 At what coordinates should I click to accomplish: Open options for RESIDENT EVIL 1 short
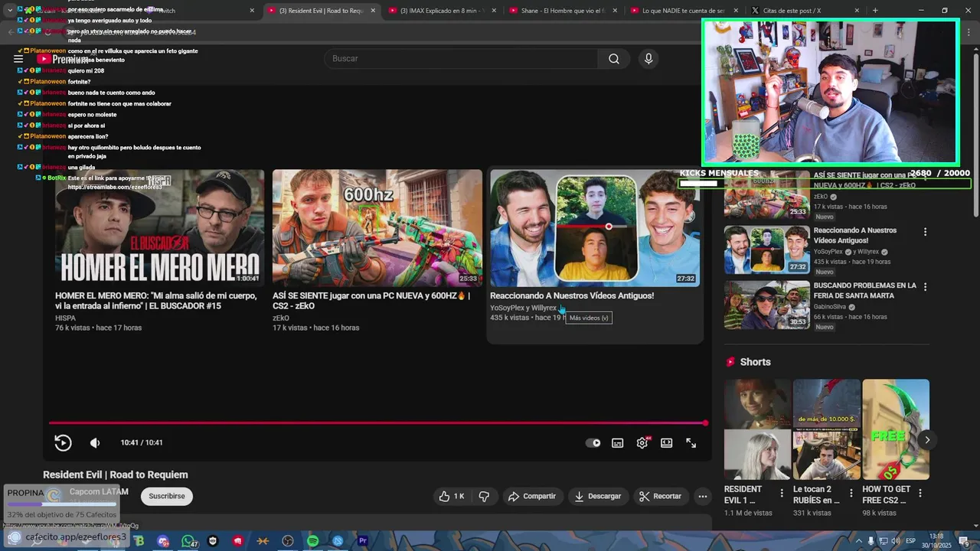click(x=782, y=493)
